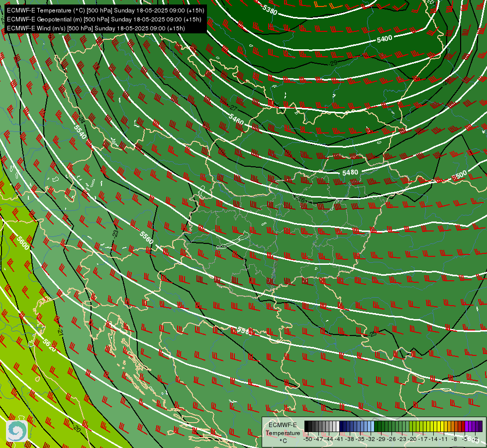Click the -20 isotherm label on the map
The height and width of the screenshot is (448, 487).
77,429
